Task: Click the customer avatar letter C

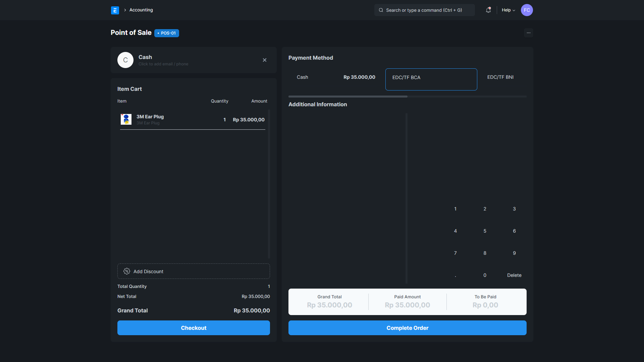Action: coord(125,60)
